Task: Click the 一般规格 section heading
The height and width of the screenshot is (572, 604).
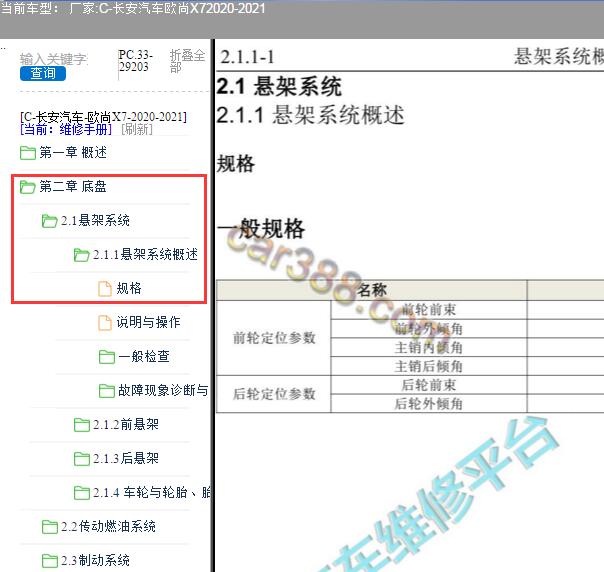Action: click(261, 229)
